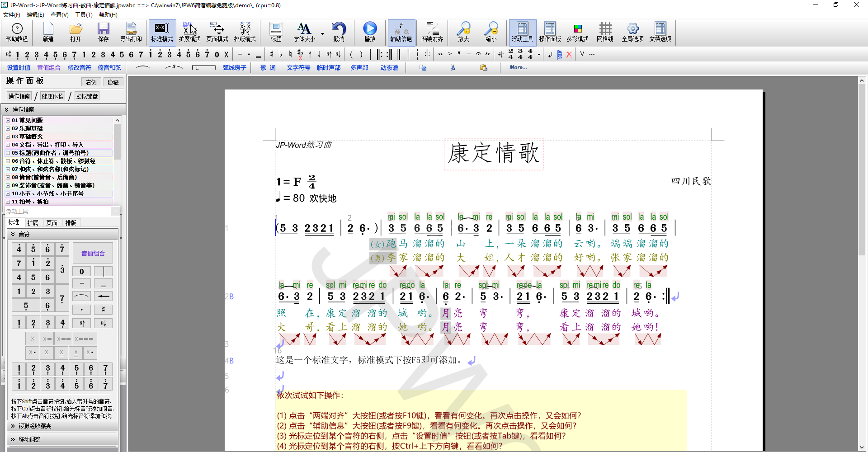
Task: Collapse the 操作指南 section header
Action: pos(63,109)
